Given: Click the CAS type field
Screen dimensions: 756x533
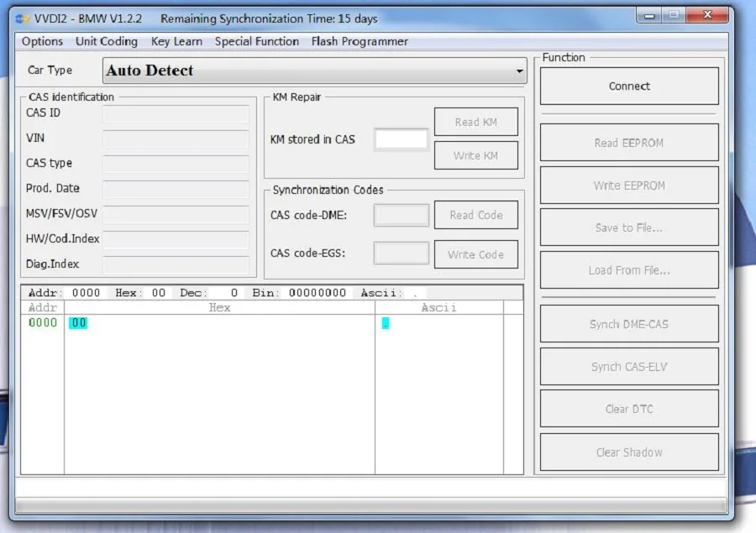Looking at the screenshot, I should click(176, 164).
